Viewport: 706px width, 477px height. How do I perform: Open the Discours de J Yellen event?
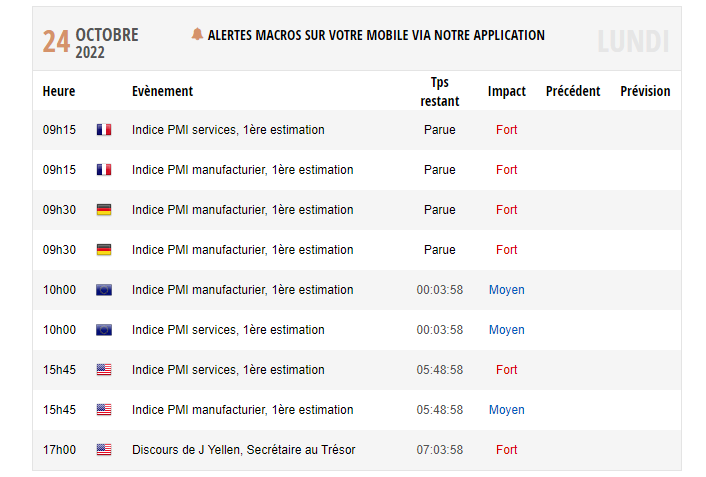tap(243, 450)
